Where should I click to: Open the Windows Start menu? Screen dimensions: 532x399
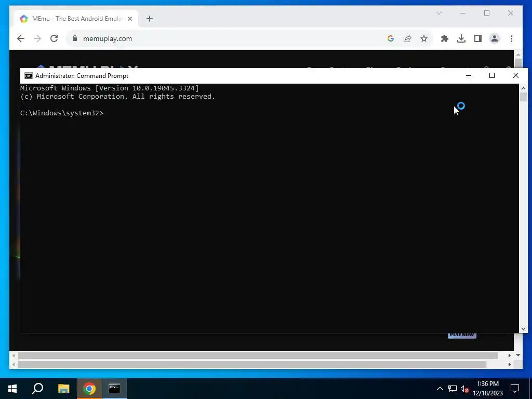point(12,389)
